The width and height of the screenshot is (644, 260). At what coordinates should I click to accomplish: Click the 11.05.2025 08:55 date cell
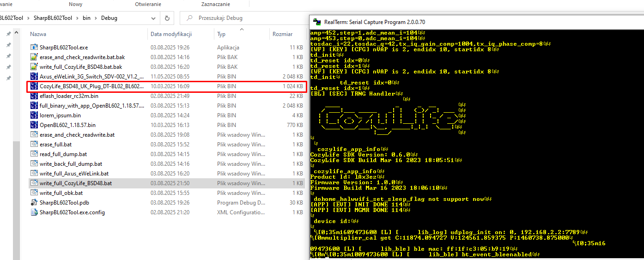pyautogui.click(x=170, y=76)
